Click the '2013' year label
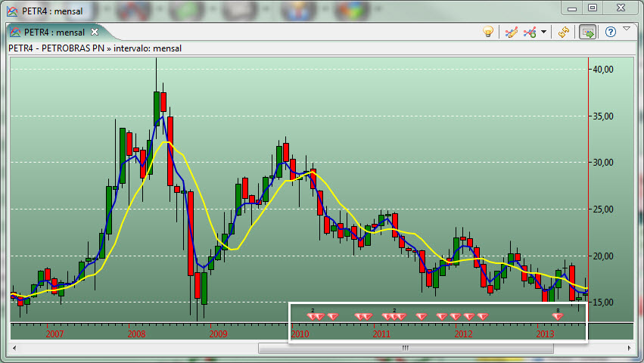Screen dimensions: 644x363 (x=545, y=334)
